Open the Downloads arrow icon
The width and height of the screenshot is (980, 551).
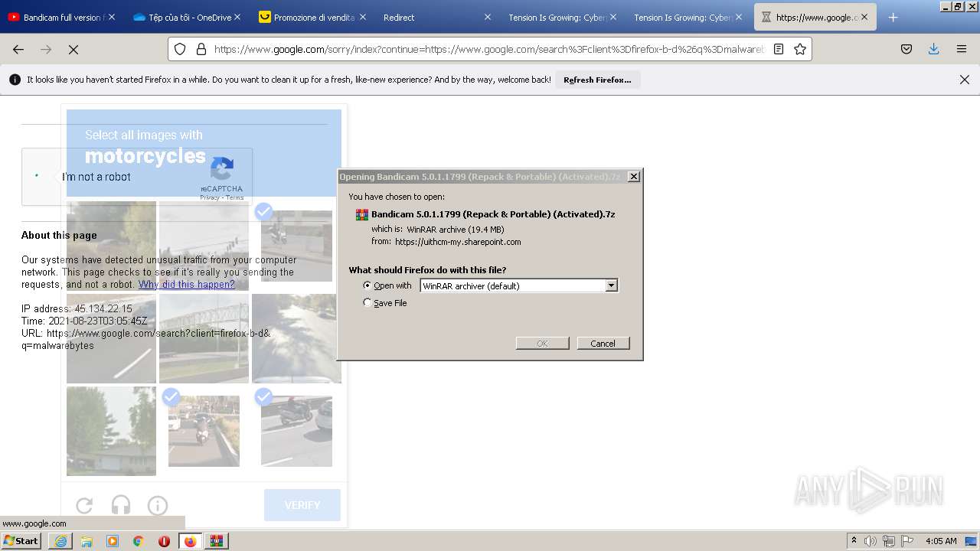tap(934, 49)
